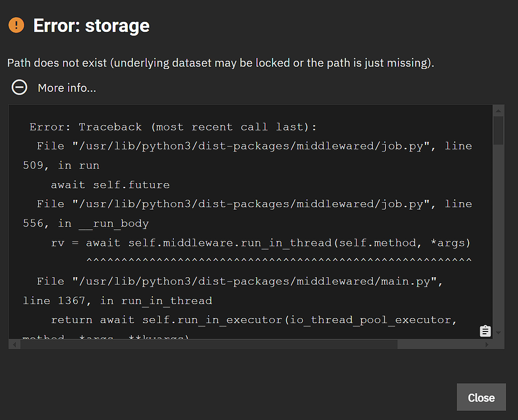518x420 pixels.
Task: Click the Error: storage heading
Action: coord(91,25)
